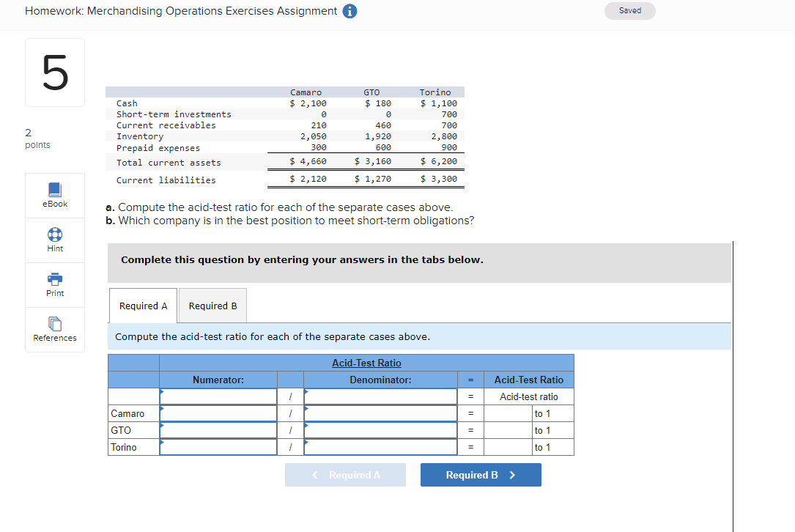
Task: Click Torino current liabilities value $ 3,300
Action: tap(439, 179)
